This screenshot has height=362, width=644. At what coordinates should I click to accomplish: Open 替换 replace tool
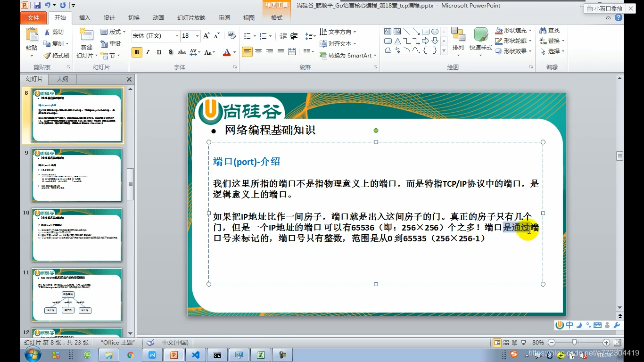pyautogui.click(x=552, y=41)
